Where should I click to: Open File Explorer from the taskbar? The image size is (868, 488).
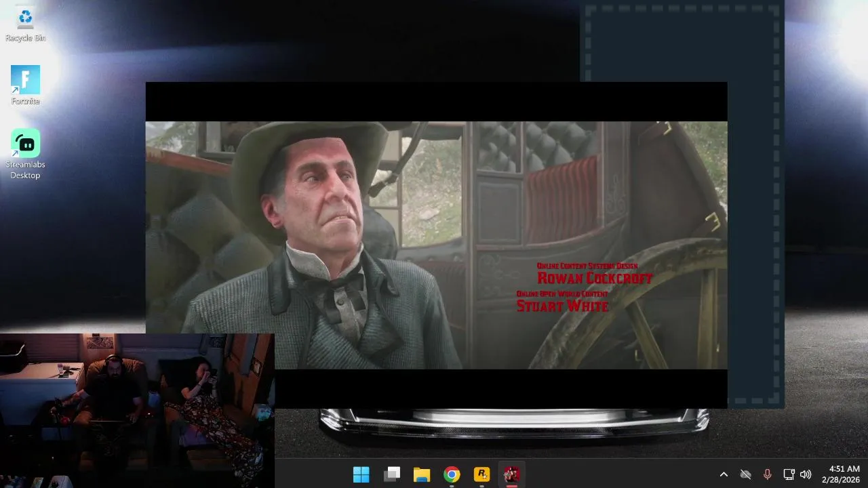point(422,474)
